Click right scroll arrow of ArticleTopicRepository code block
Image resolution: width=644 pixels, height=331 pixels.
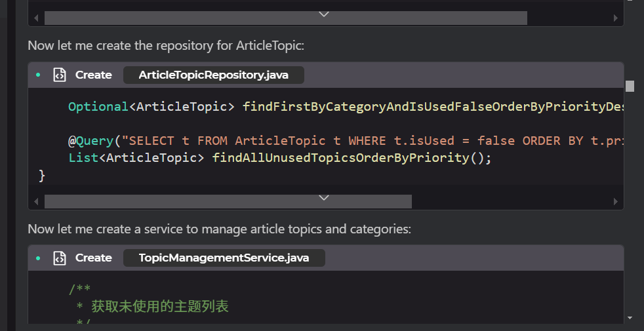pyautogui.click(x=615, y=202)
